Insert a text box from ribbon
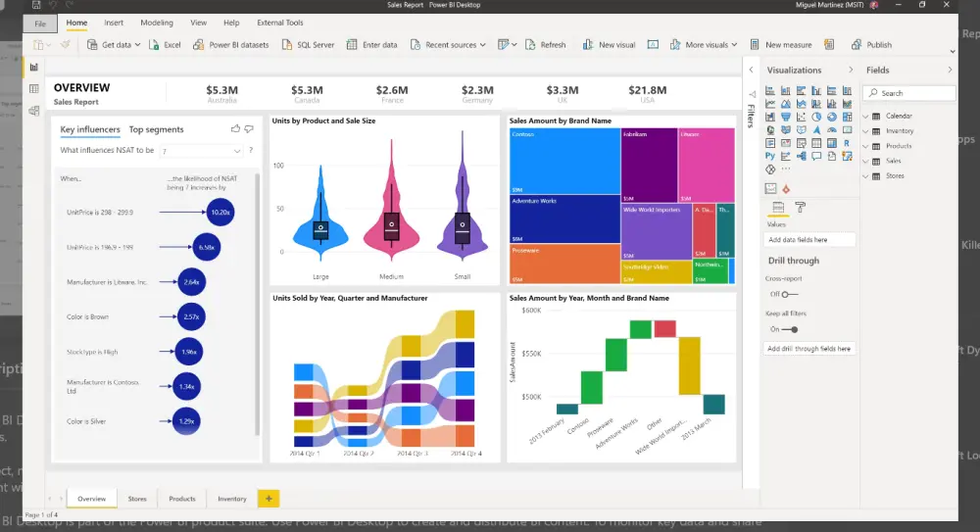The height and width of the screenshot is (532, 980). (653, 44)
